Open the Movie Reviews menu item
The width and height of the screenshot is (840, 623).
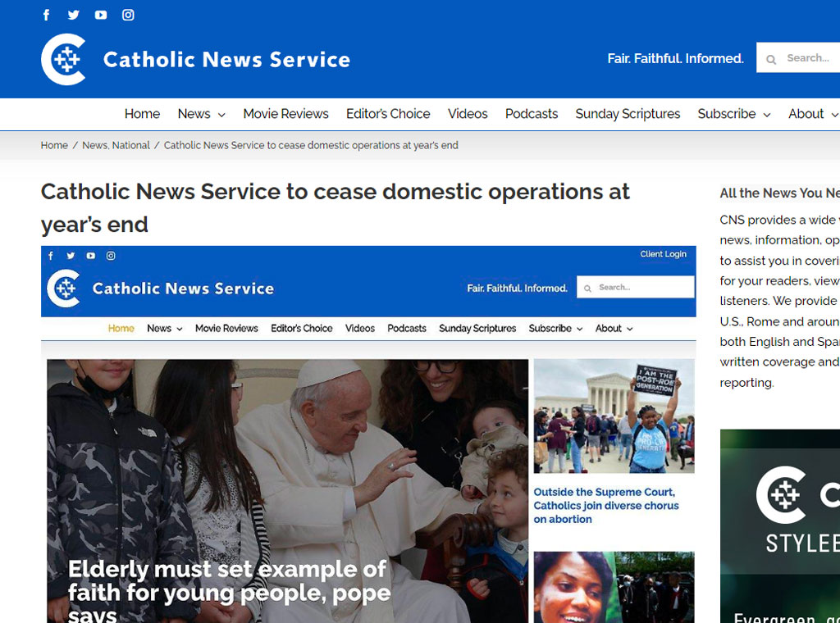pos(285,114)
